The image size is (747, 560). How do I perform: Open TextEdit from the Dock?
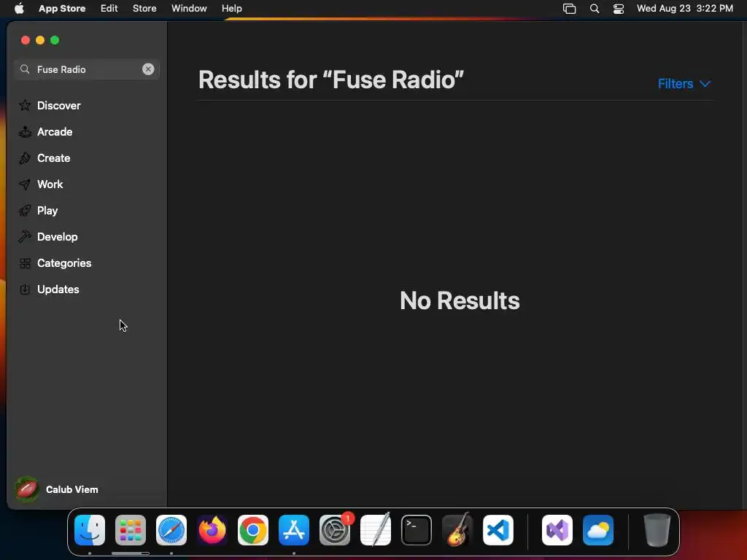[x=376, y=530]
